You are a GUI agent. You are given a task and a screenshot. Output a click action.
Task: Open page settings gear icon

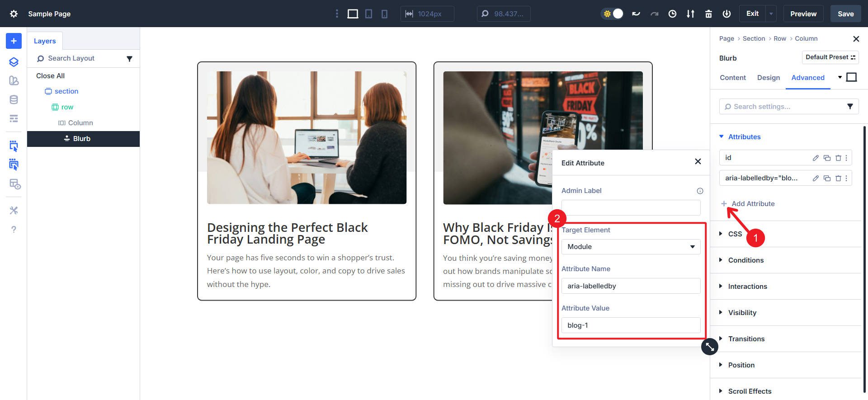pyautogui.click(x=14, y=14)
